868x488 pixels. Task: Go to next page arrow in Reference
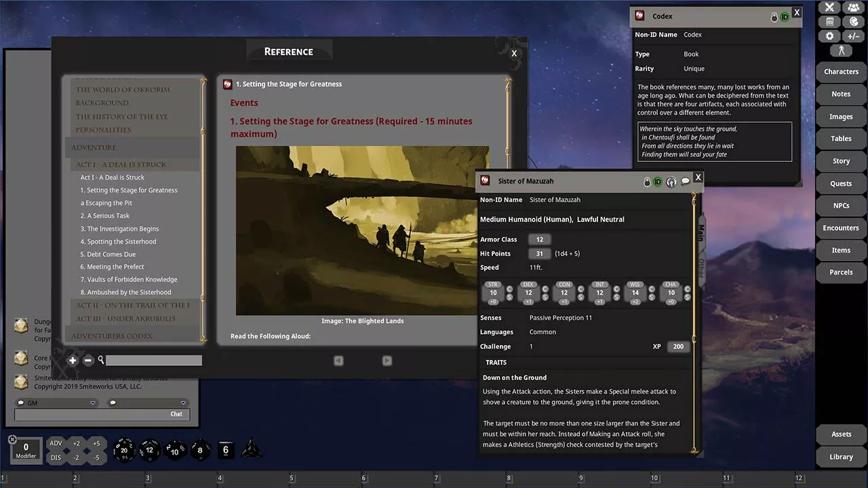[x=387, y=361]
